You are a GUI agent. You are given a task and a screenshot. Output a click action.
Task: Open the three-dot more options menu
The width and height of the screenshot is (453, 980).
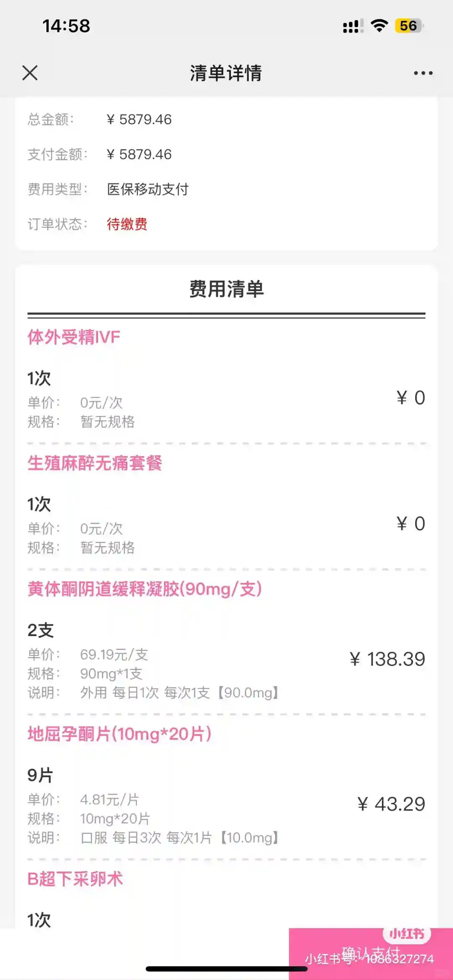coord(423,73)
